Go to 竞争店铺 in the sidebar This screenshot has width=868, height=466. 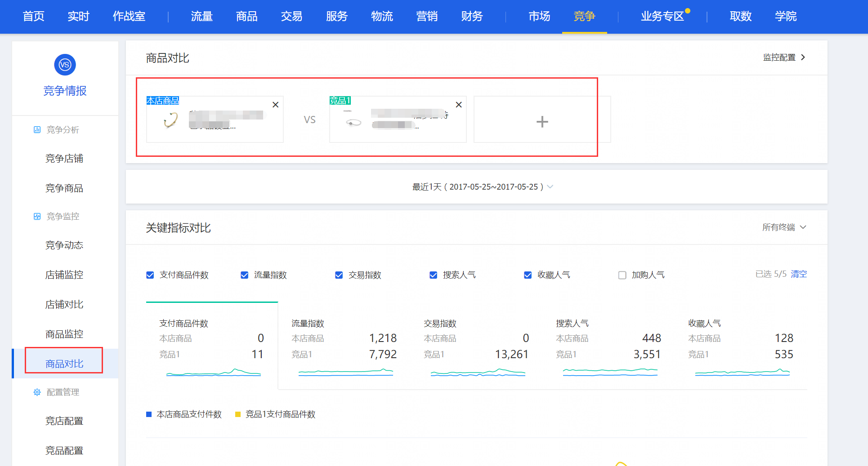point(64,159)
